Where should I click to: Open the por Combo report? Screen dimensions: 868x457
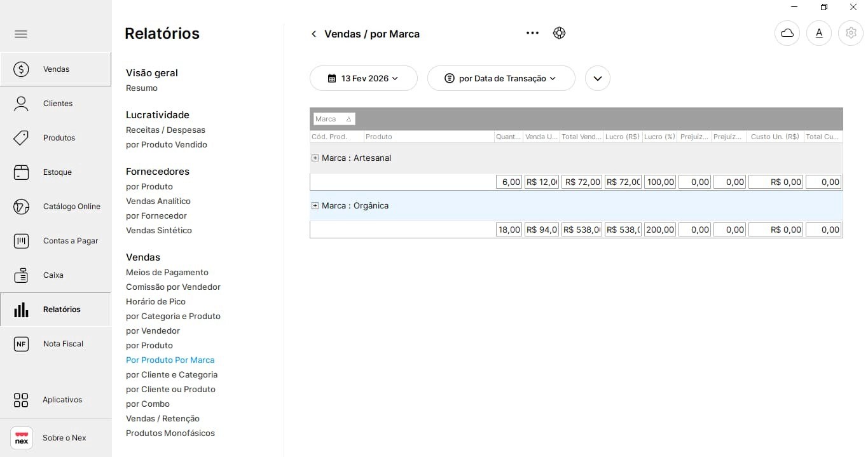[x=148, y=404]
